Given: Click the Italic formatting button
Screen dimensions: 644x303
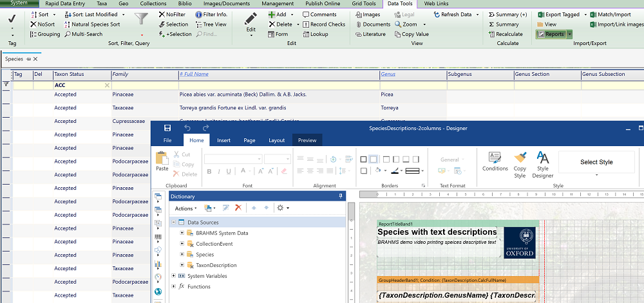Looking at the screenshot, I should coord(219,171).
